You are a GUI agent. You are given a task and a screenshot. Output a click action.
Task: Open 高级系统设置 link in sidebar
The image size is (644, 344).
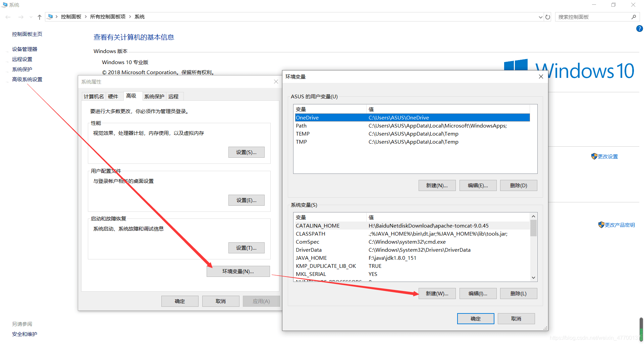(27, 80)
